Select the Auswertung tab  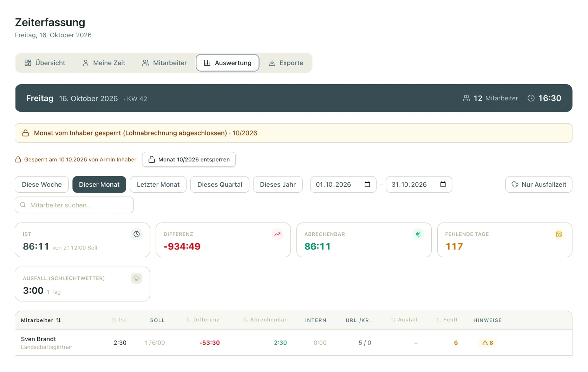coord(228,63)
